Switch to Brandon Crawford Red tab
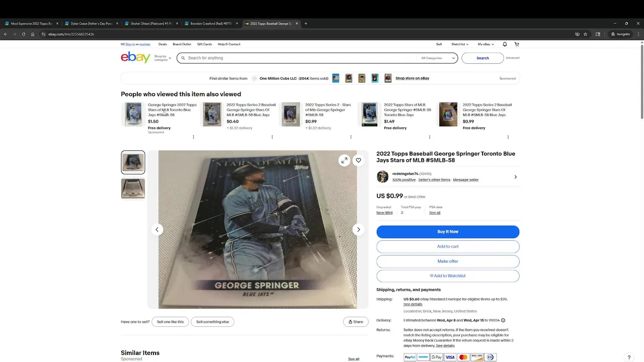Screen dimensions: 644x362 (x=210, y=24)
